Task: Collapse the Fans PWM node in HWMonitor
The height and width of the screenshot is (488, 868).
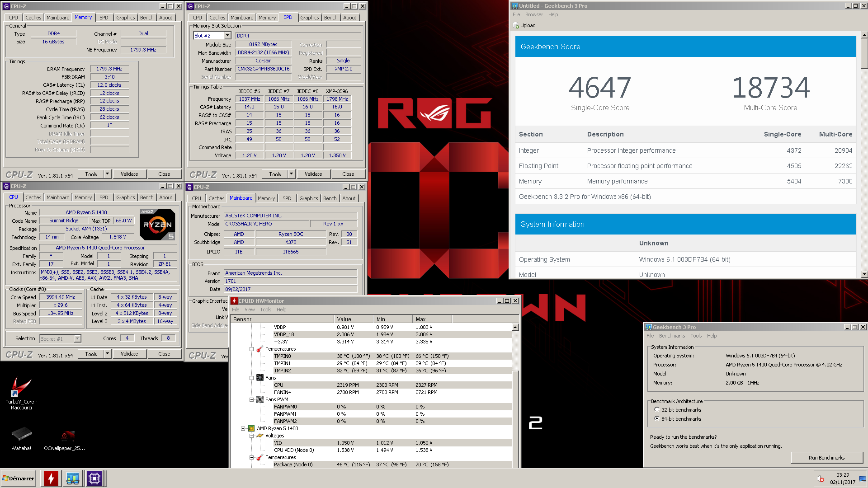Action: [251, 399]
